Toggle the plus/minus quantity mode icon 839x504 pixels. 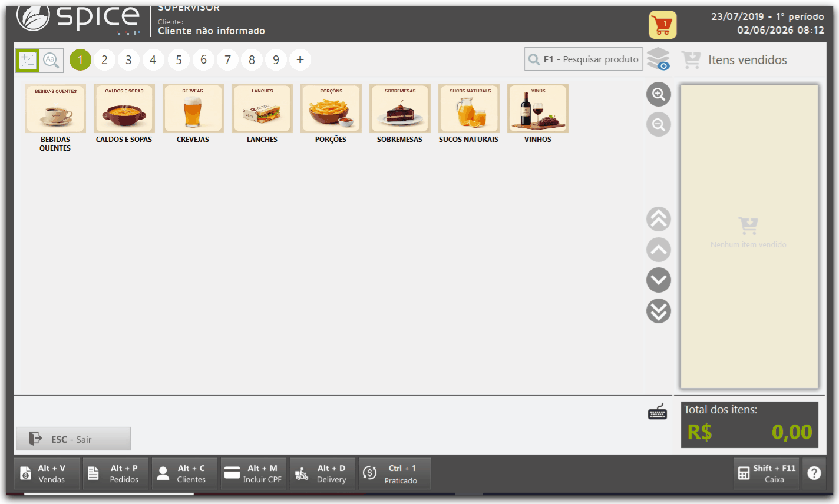click(28, 60)
